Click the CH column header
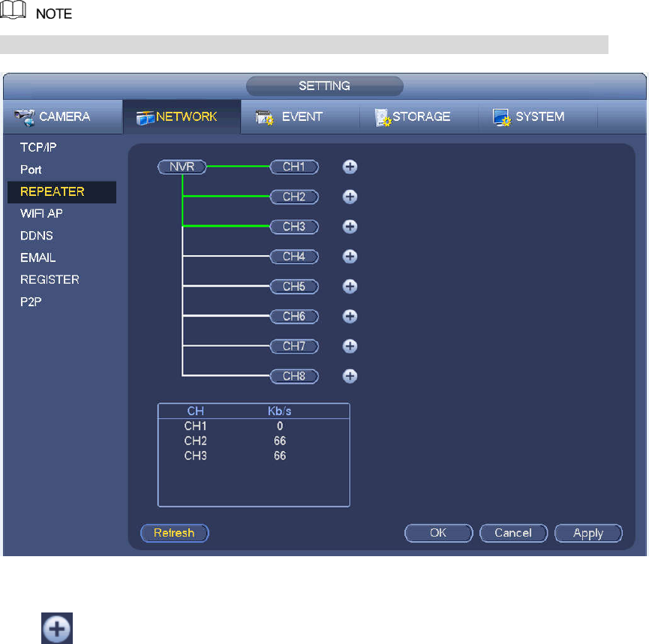649x644 pixels. pyautogui.click(x=195, y=411)
